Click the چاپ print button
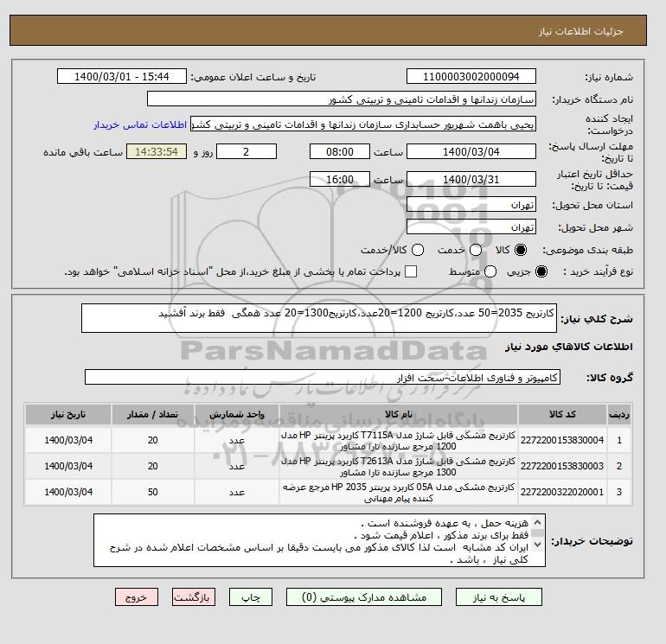Image resolution: width=666 pixels, height=644 pixels. [x=251, y=597]
